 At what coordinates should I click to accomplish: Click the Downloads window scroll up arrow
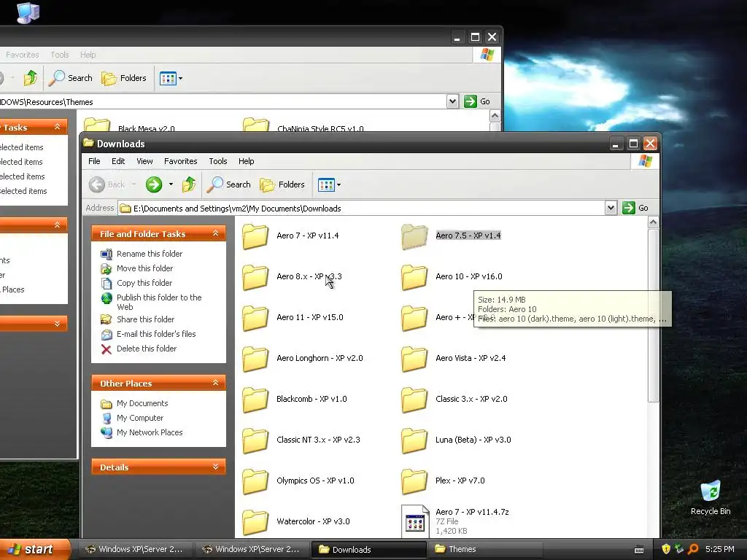click(x=654, y=222)
